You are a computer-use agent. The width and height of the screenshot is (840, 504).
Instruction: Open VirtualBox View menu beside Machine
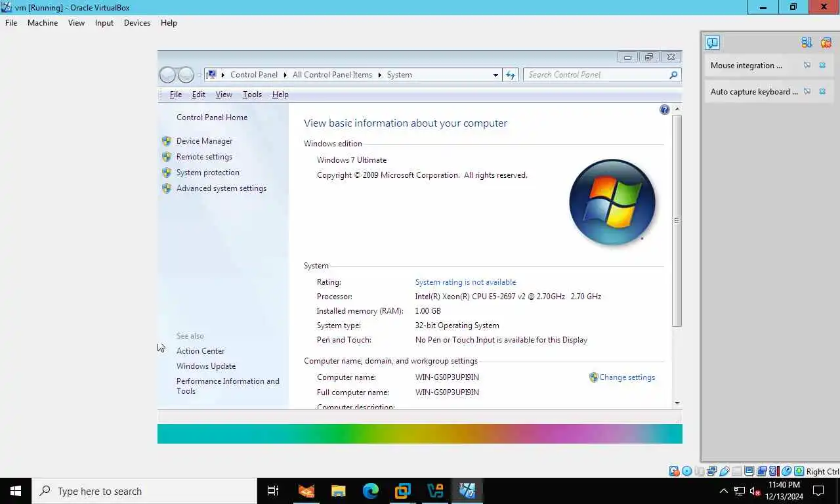[x=77, y=23]
